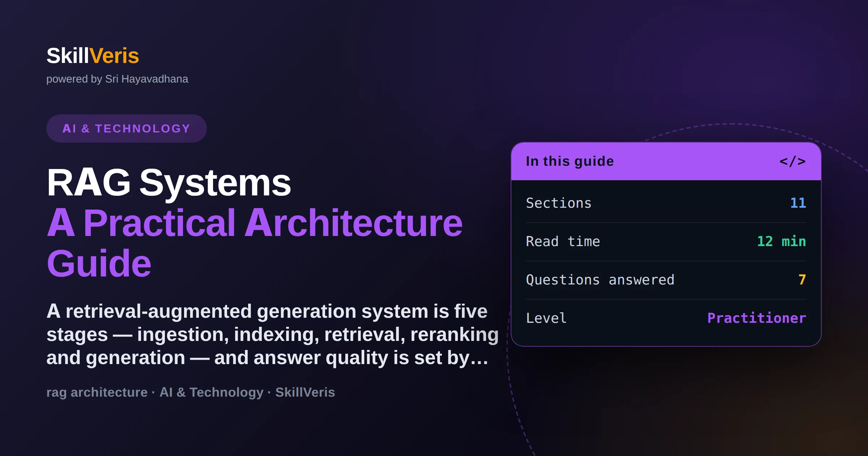
Task: Click the orange 'Veris' part of logo
Action: (x=114, y=56)
